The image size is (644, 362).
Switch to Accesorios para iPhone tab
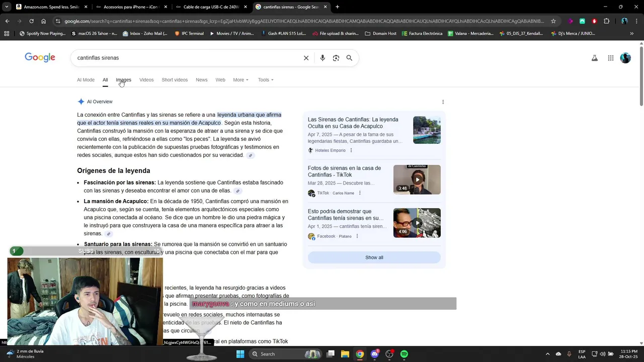click(x=132, y=7)
